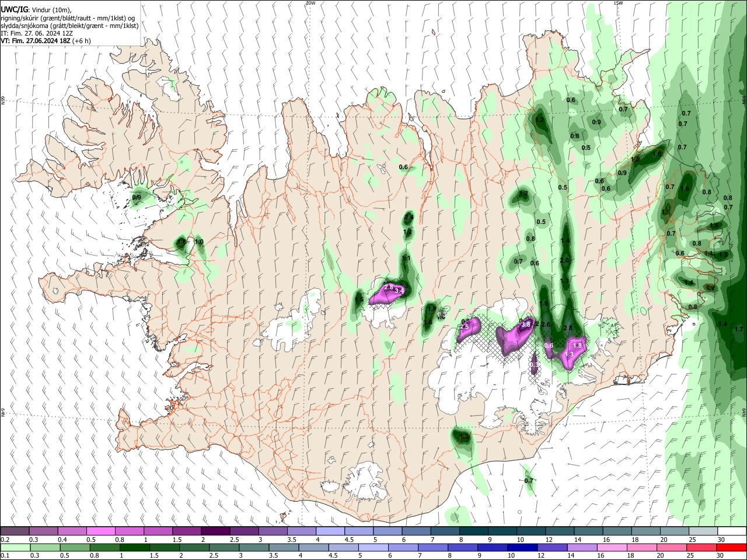Click the mauve 0.2–0.3 snow legend swatch
Screen dimensions: 747x560
[x=15, y=531]
